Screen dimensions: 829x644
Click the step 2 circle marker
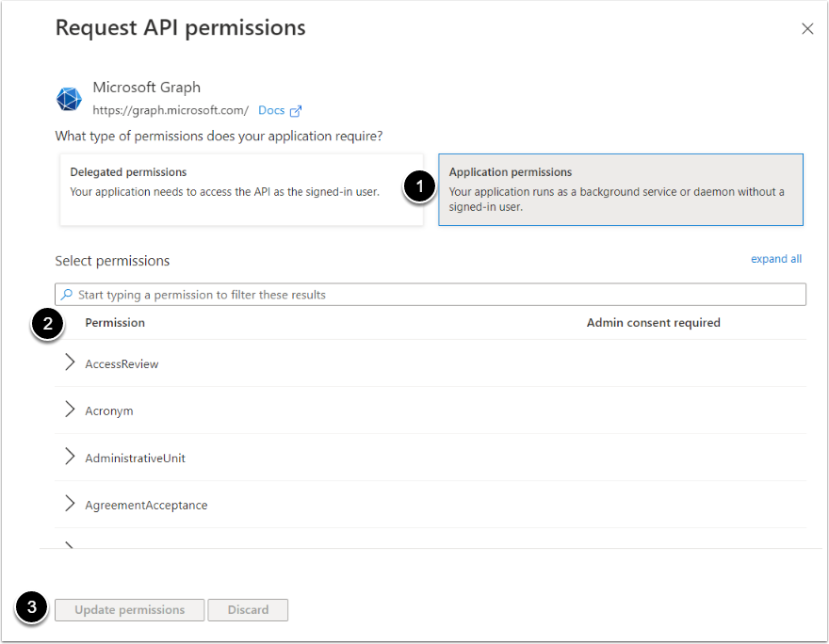pyautogui.click(x=47, y=325)
